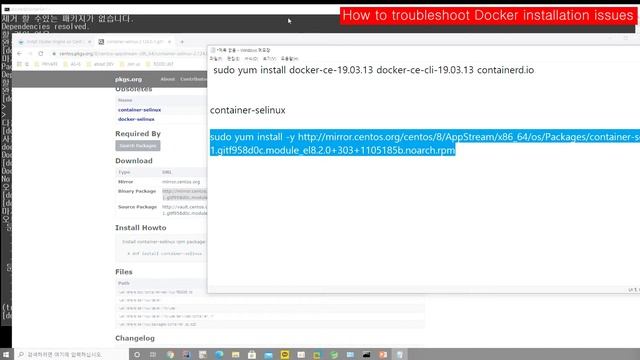The image size is (640, 360).
Task: Open the About link on pkgs.org
Action: point(167,79)
